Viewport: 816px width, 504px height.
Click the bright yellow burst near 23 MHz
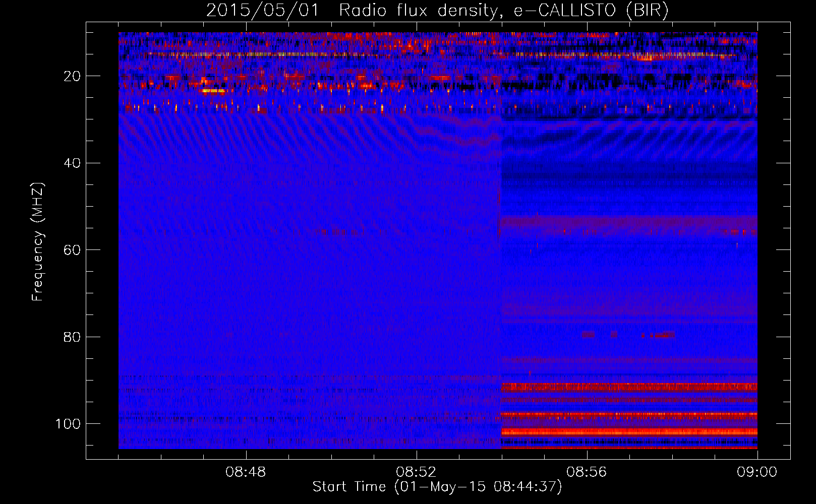213,91
